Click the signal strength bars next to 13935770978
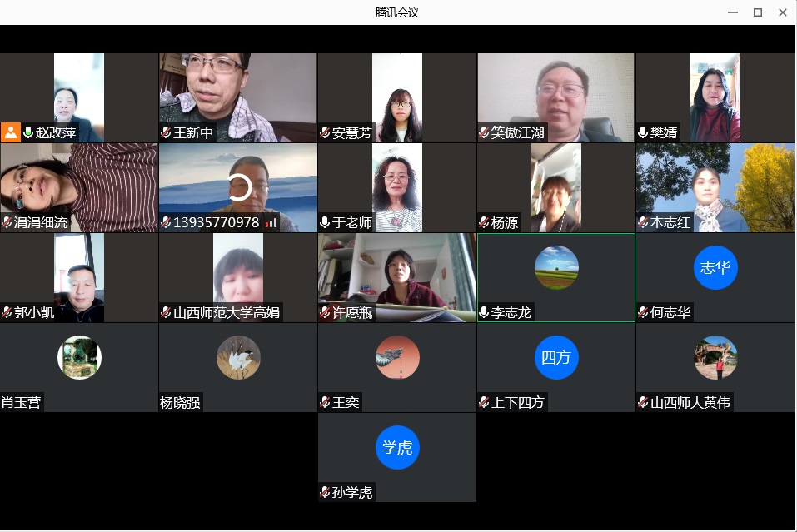 pos(271,222)
